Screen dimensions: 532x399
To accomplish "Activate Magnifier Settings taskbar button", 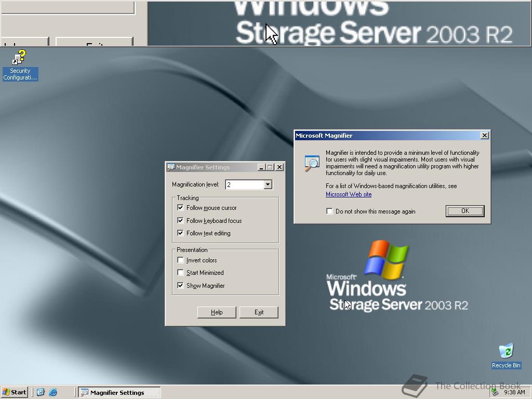I will [x=119, y=393].
